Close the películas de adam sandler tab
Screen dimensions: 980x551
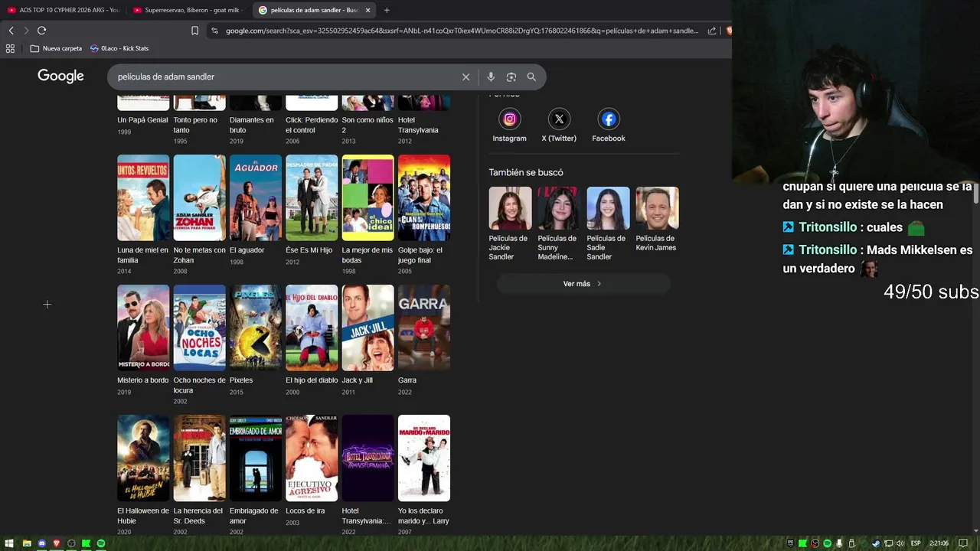pyautogui.click(x=367, y=10)
